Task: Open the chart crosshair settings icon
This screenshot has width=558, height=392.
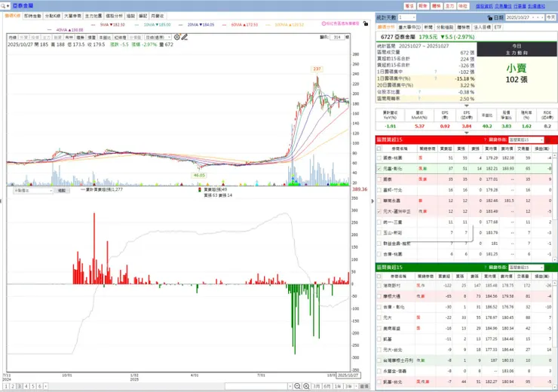Action: (177, 37)
